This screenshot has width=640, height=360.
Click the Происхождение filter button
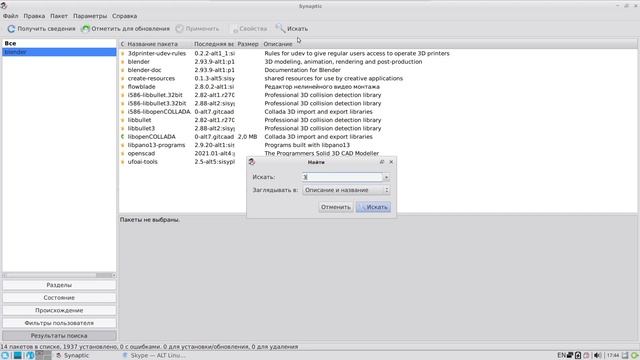[x=59, y=310]
